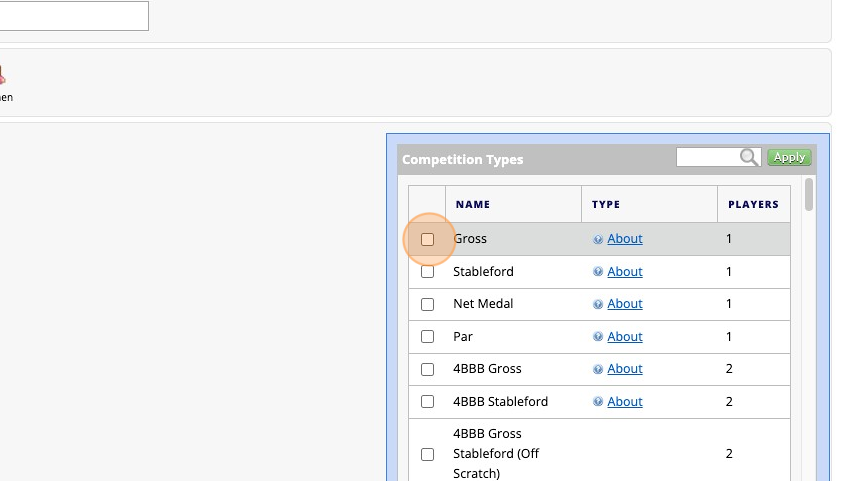This screenshot has height=481, width=860.
Task: Select the Net Medal checkbox
Action: coord(428,304)
